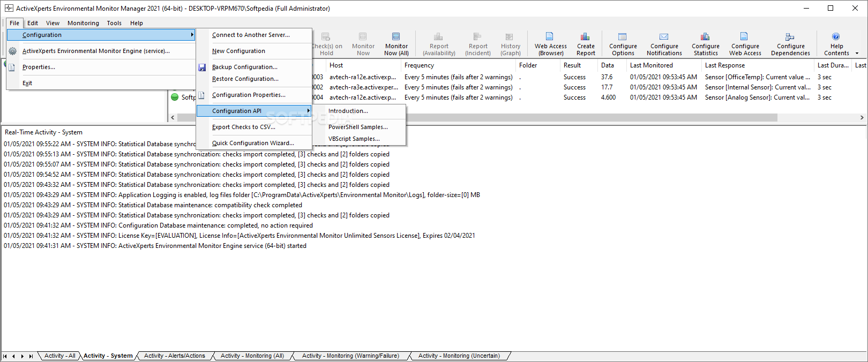Click the Backup Configuration disk icon
This screenshot has width=868, height=362.
(202, 67)
